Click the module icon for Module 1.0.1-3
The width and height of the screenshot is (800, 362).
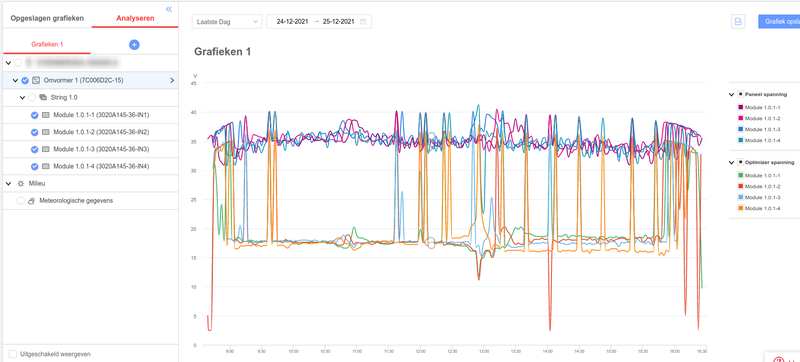(x=45, y=149)
